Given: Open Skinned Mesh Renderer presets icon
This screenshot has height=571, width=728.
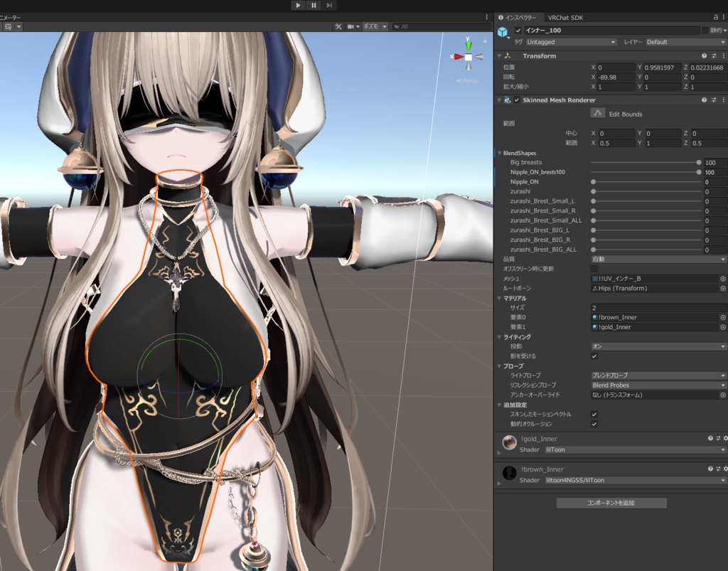Looking at the screenshot, I should 714,100.
